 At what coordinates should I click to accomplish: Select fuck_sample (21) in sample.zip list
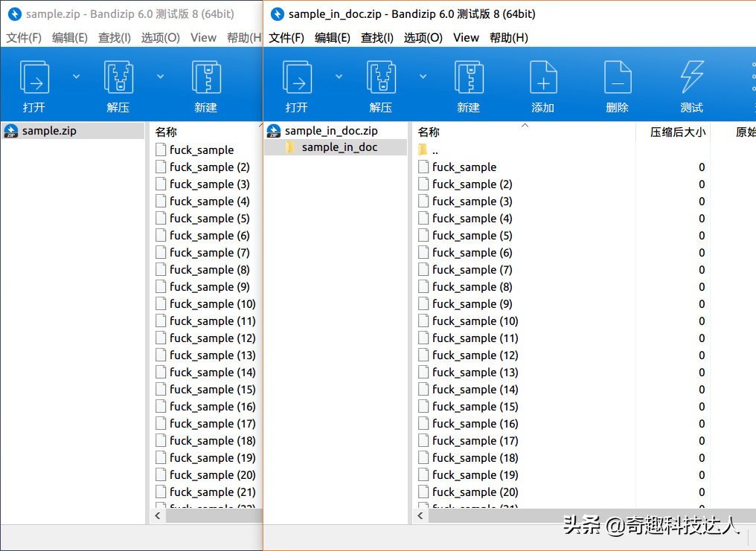click(213, 492)
